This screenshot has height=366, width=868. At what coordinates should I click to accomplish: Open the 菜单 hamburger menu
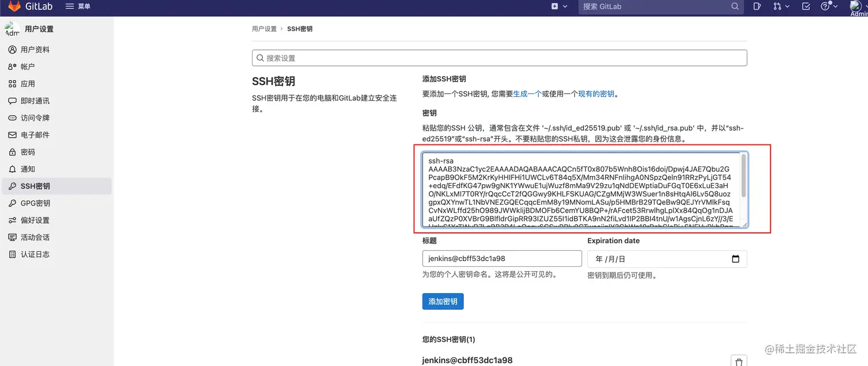[78, 6]
